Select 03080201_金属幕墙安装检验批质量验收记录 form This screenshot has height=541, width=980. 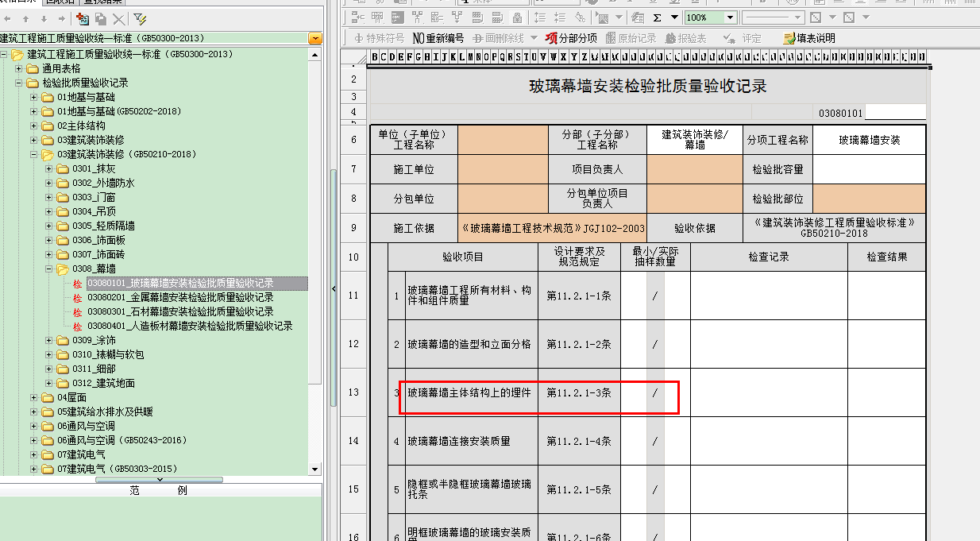180,298
